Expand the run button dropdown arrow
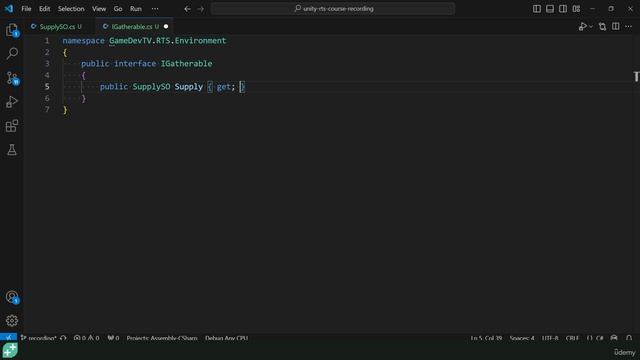The image size is (640, 360). (591, 27)
